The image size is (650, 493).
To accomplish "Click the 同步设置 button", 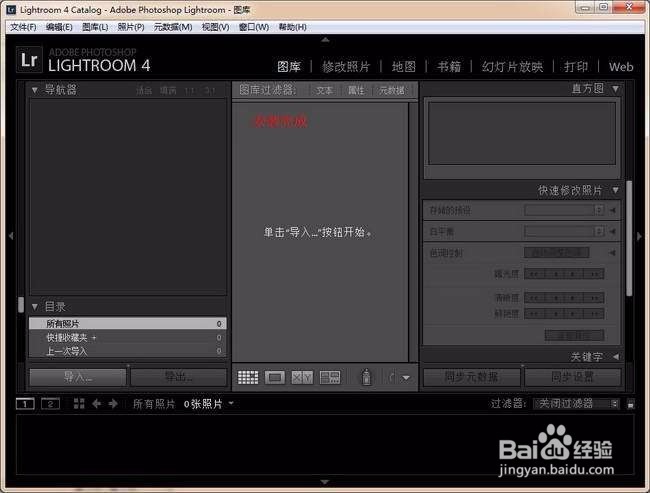I will (x=572, y=377).
